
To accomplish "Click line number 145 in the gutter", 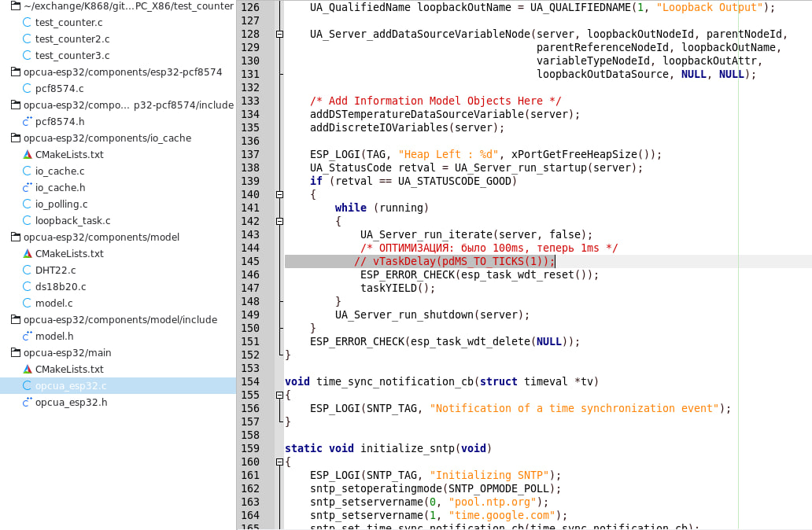I will point(249,261).
